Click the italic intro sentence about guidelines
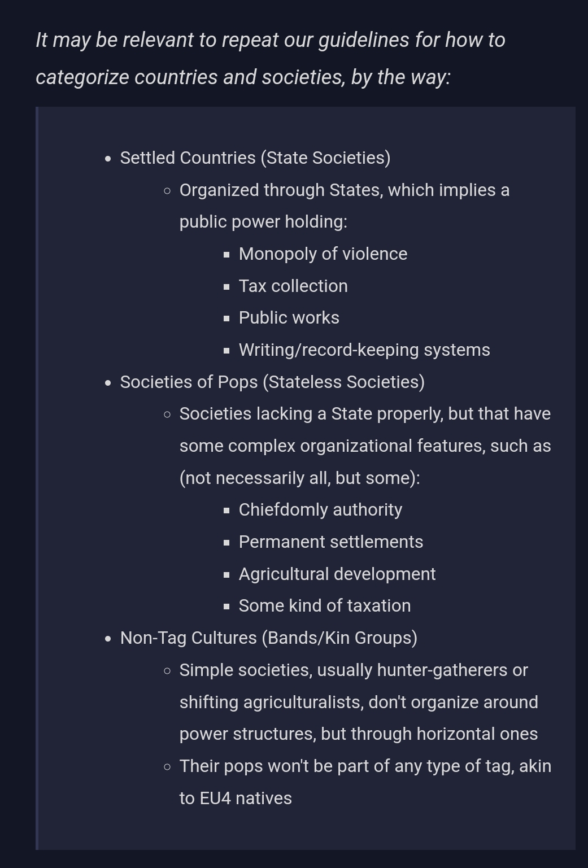This screenshot has height=868, width=588. [x=271, y=58]
